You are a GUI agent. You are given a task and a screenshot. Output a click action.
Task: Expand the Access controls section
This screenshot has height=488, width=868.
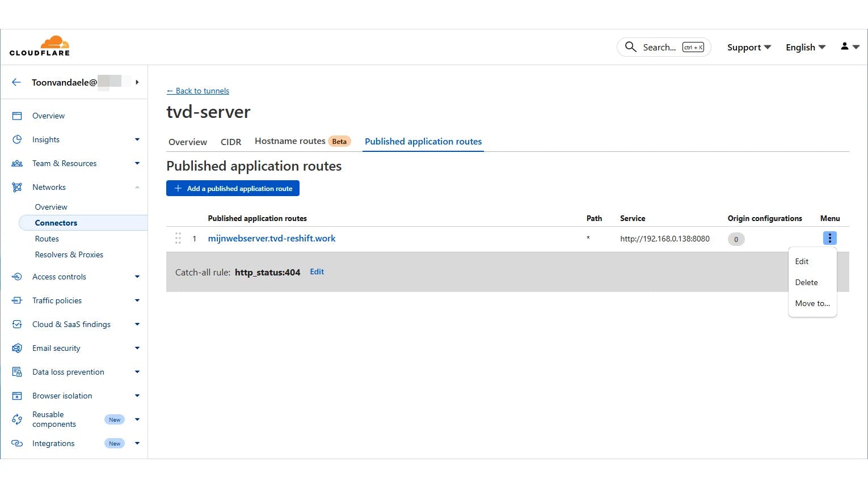(137, 277)
